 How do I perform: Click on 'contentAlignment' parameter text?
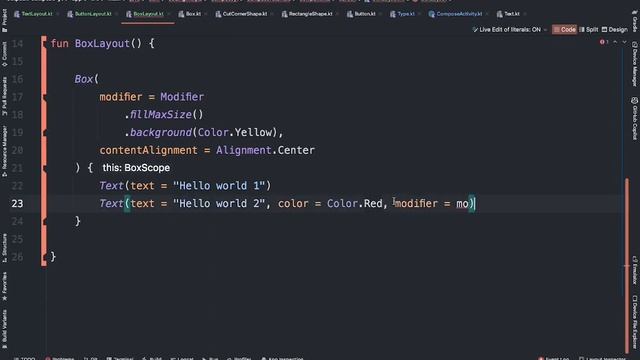[149, 150]
